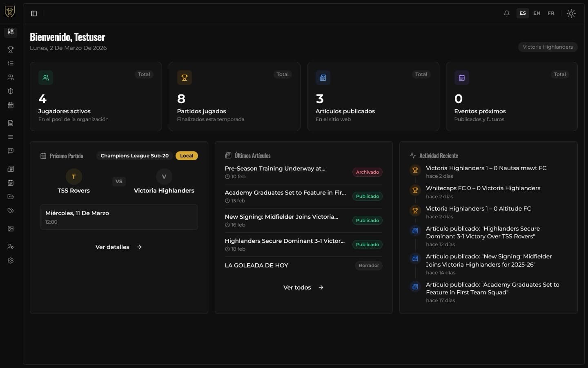Click Ver detalles for the next match
The height and width of the screenshot is (368, 588).
[118, 247]
